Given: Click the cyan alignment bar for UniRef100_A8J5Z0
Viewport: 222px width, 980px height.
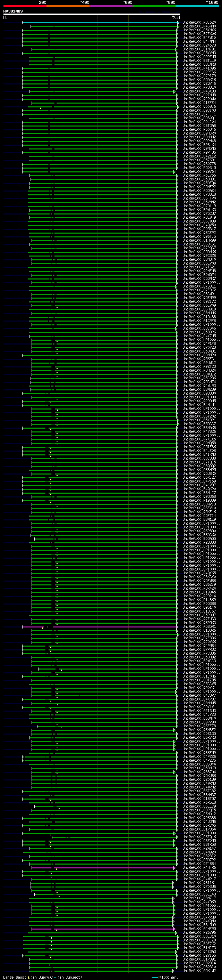Looking at the screenshot, I should coord(100,23).
